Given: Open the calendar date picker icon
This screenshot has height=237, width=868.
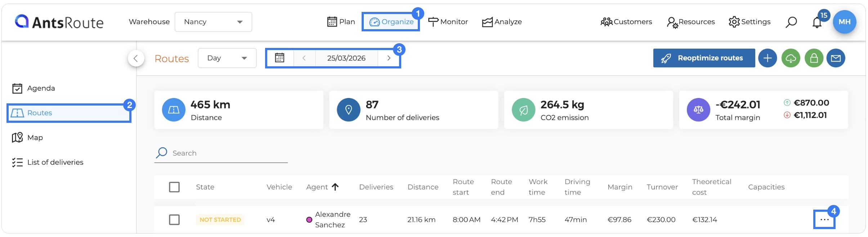Looking at the screenshot, I should [279, 58].
